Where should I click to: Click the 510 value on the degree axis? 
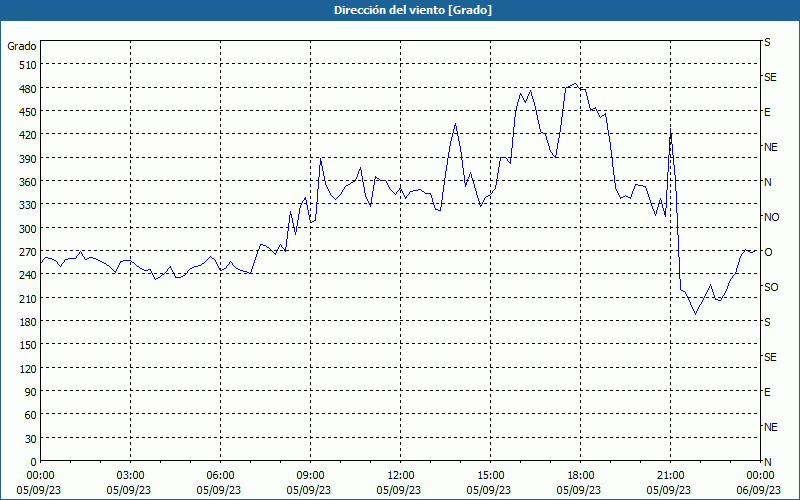pos(28,65)
